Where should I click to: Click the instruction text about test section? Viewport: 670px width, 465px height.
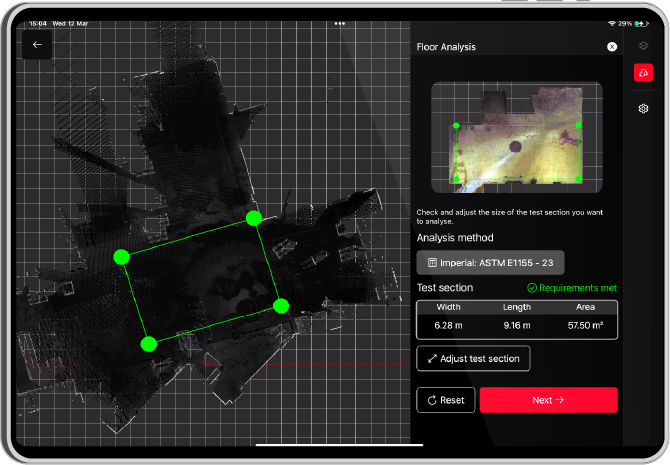(x=509, y=217)
